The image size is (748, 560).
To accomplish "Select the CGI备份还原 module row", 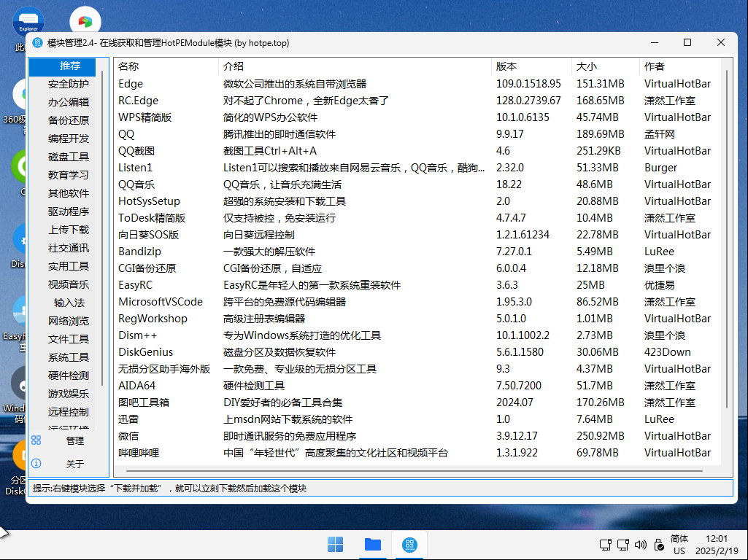I will (417, 268).
